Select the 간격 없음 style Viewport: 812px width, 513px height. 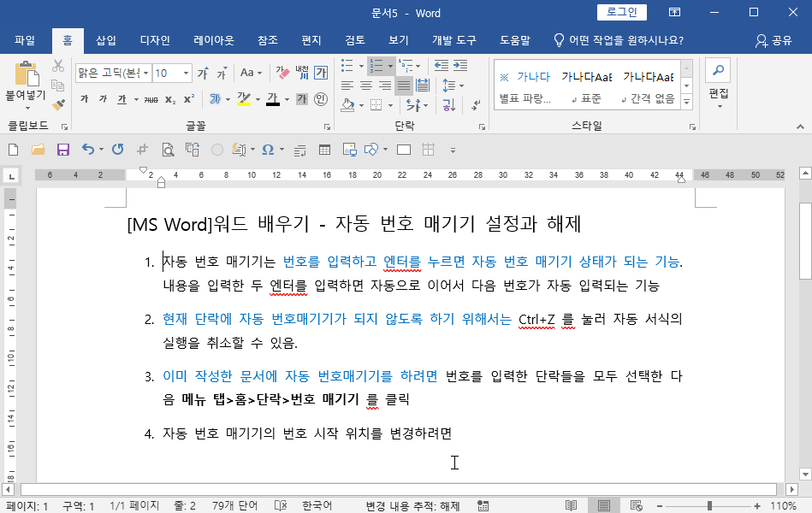[649, 86]
